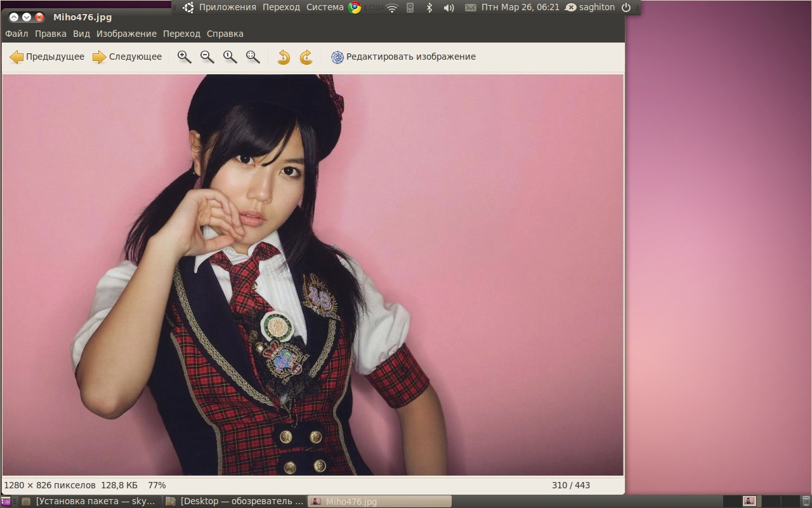Click the Miho476.jpg window title

pos(82,17)
